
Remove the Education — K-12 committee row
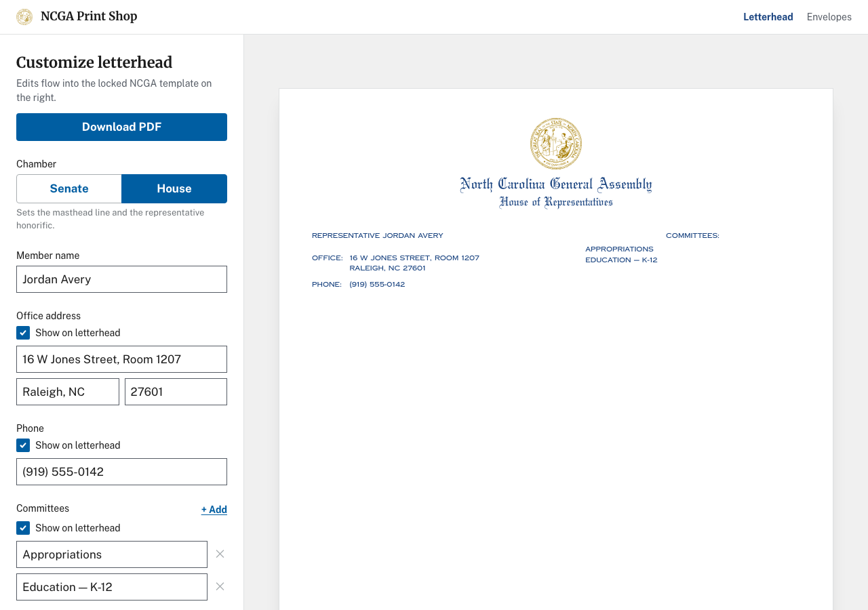220,586
